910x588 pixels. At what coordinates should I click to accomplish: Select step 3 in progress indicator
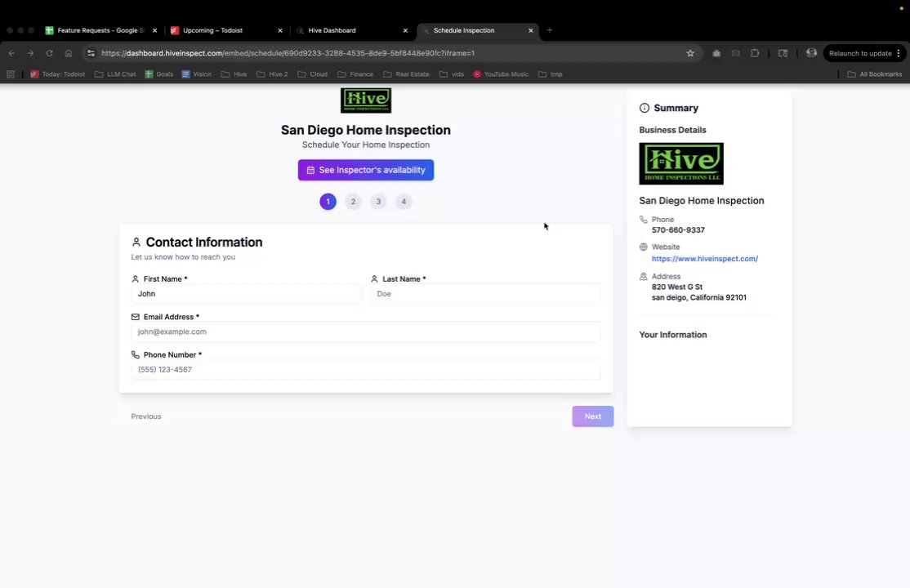(378, 202)
